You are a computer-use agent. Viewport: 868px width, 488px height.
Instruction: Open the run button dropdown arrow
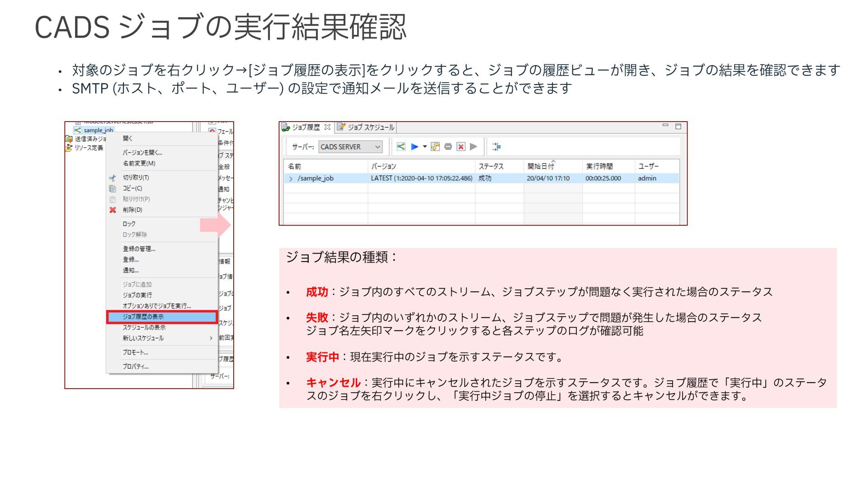click(425, 147)
